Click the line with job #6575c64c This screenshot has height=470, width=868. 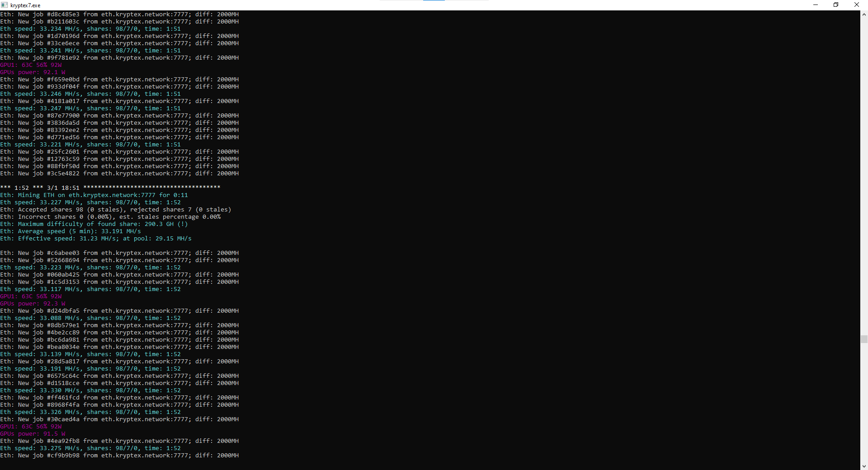(x=119, y=376)
